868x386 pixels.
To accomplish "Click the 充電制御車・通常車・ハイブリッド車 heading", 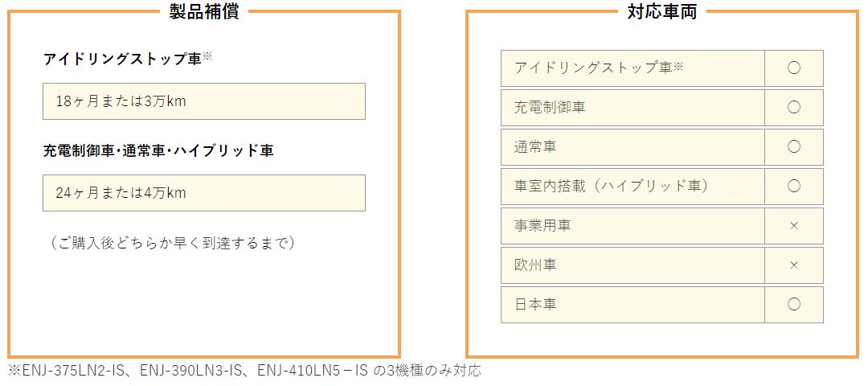I will [x=158, y=150].
